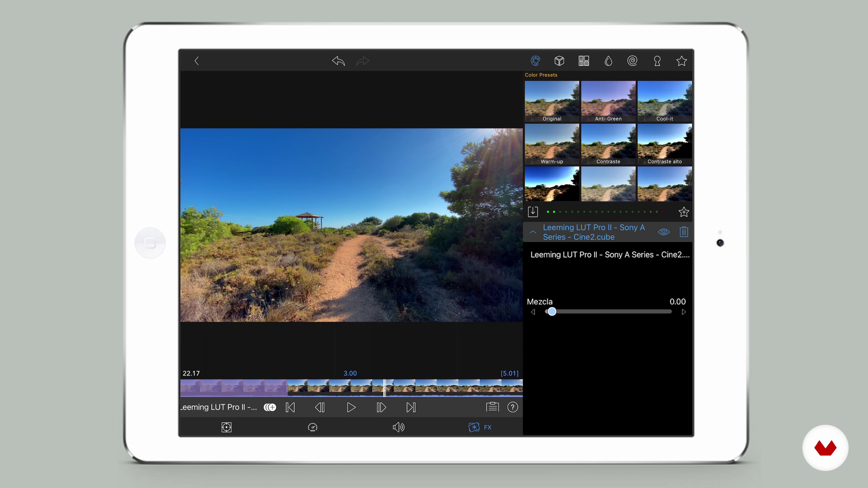This screenshot has width=868, height=488.
Task: Click the video preview image
Action: coord(351,225)
